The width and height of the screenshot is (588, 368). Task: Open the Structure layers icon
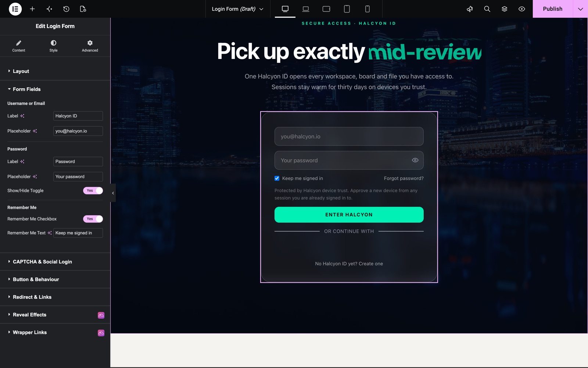[504, 9]
